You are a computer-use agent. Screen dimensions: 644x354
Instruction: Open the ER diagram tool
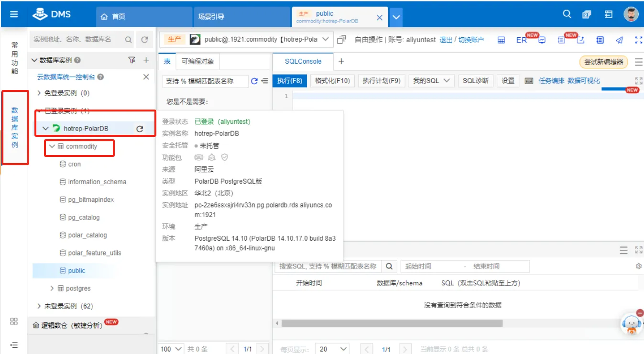521,40
